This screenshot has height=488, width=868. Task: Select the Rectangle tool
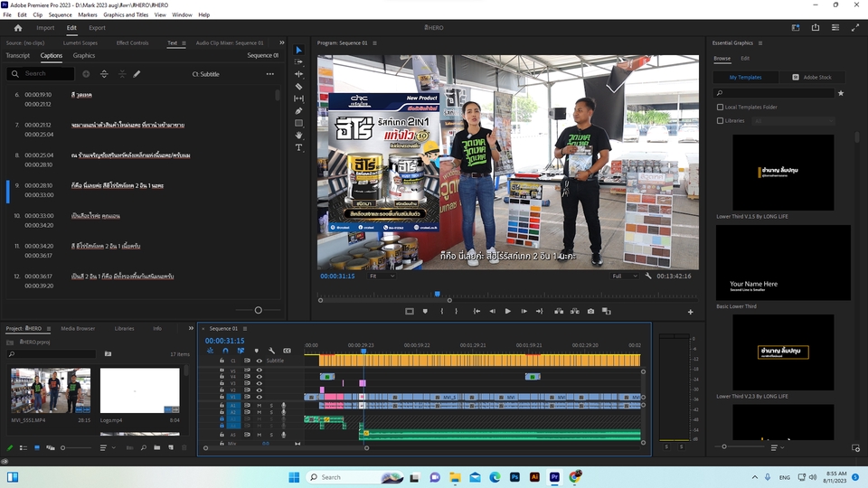(299, 123)
